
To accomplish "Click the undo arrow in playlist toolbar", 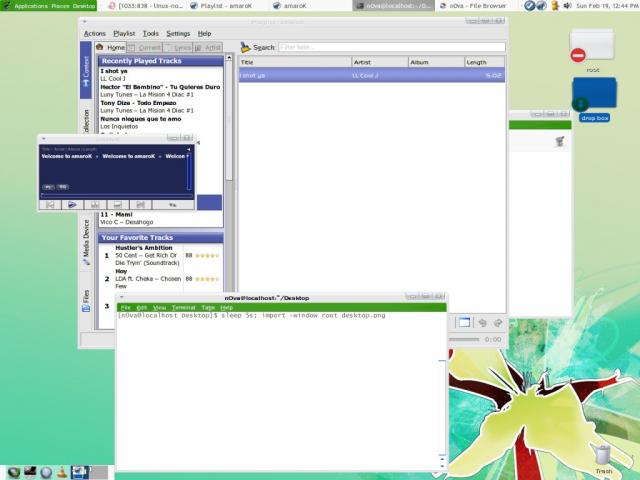I will click(x=482, y=323).
